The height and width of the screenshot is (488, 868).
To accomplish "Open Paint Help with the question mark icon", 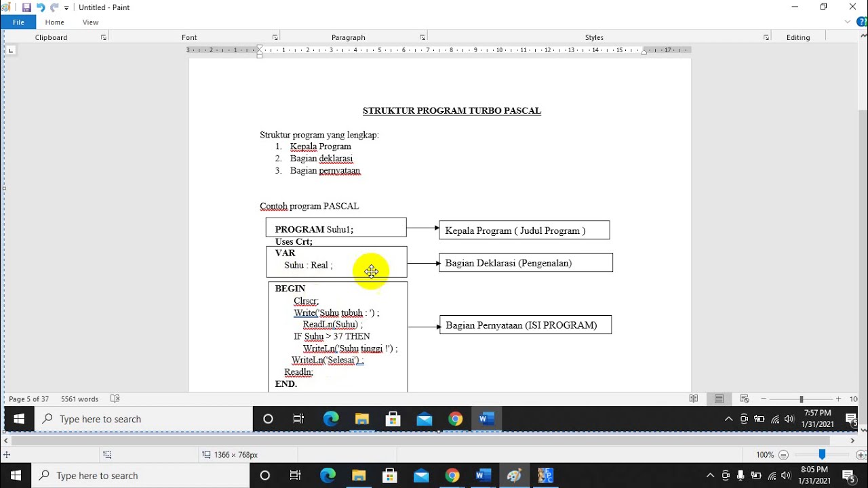I will 862,22.
